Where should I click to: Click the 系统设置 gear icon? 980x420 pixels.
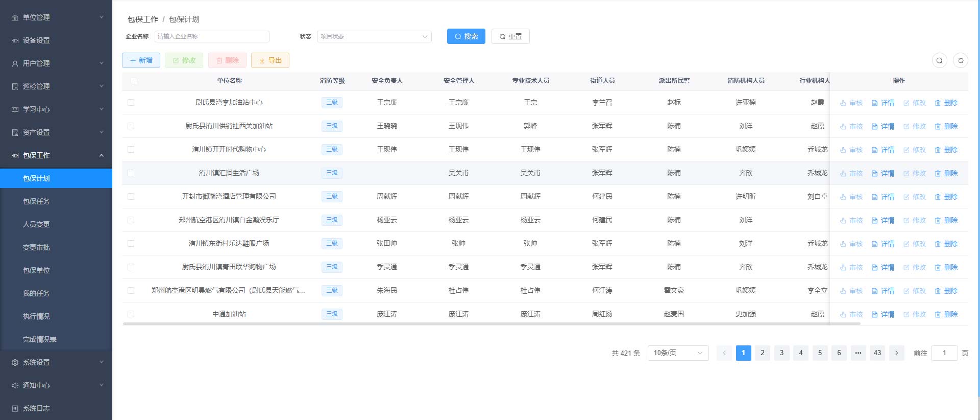click(x=15, y=363)
